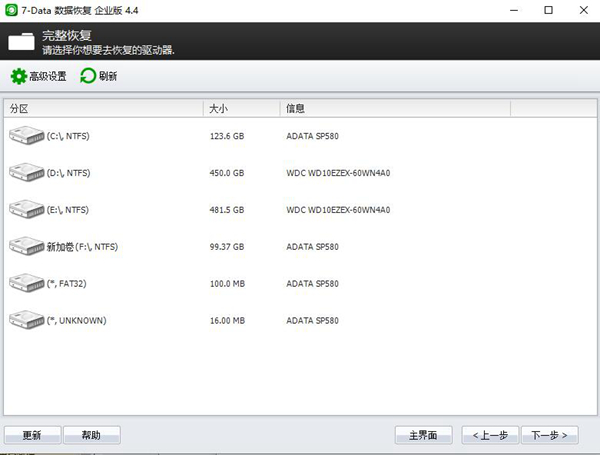Select the FAT32 partition drive icon
The height and width of the screenshot is (455, 600).
click(26, 283)
